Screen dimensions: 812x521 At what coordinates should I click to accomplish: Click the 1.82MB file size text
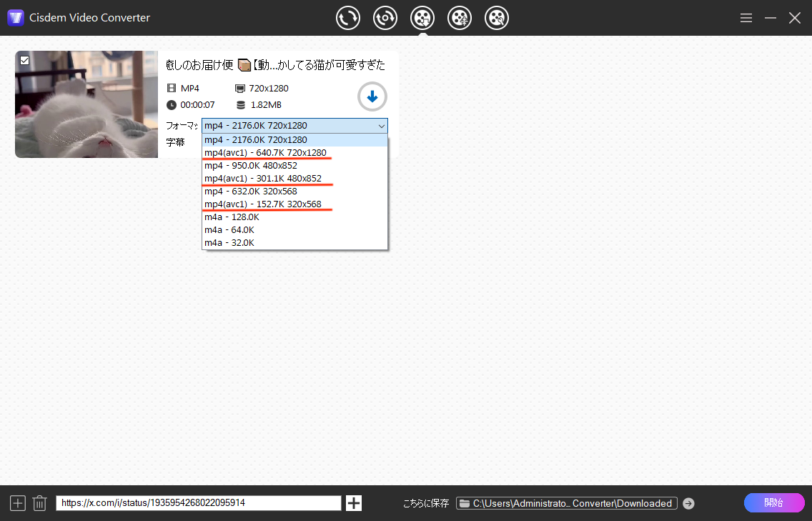coord(266,105)
